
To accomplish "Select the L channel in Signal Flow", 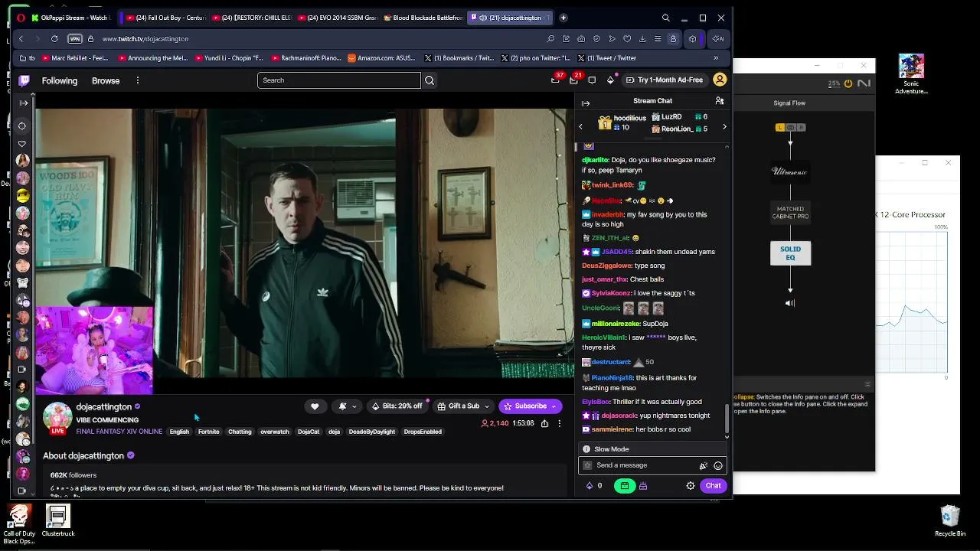I will pos(780,128).
